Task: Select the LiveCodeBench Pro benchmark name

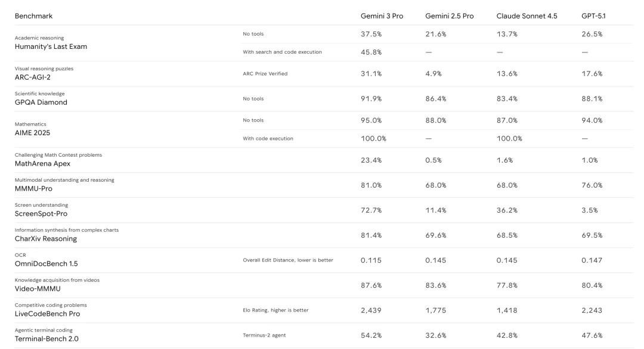Action: (47, 313)
